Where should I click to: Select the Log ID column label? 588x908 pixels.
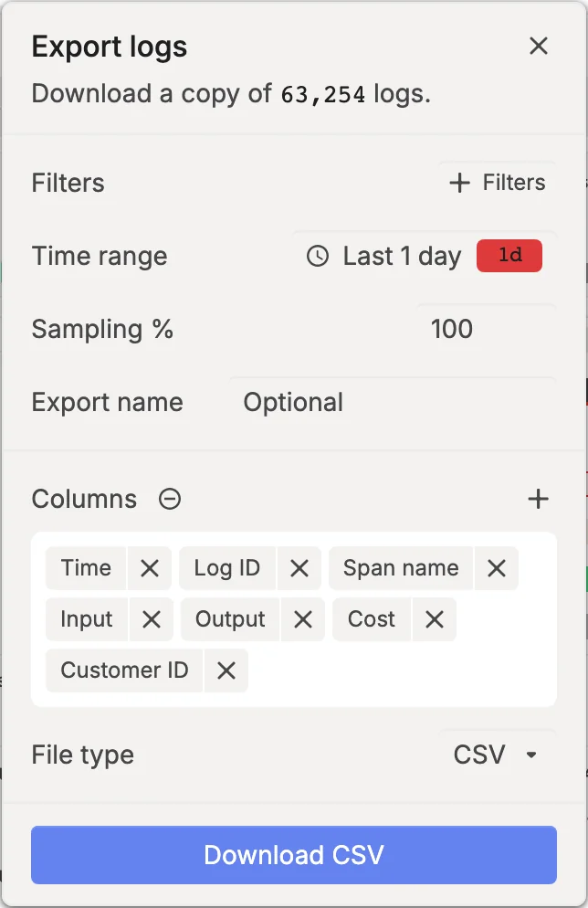click(226, 568)
